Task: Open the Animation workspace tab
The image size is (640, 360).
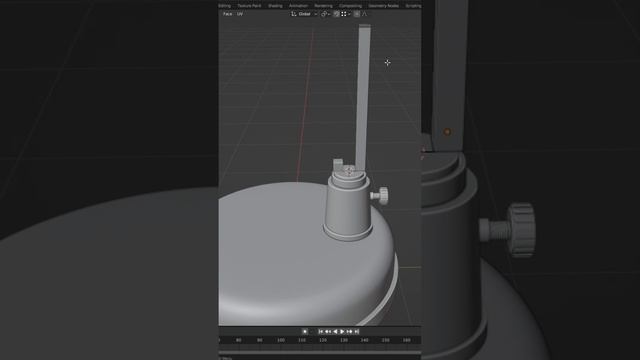Action: tap(298, 6)
